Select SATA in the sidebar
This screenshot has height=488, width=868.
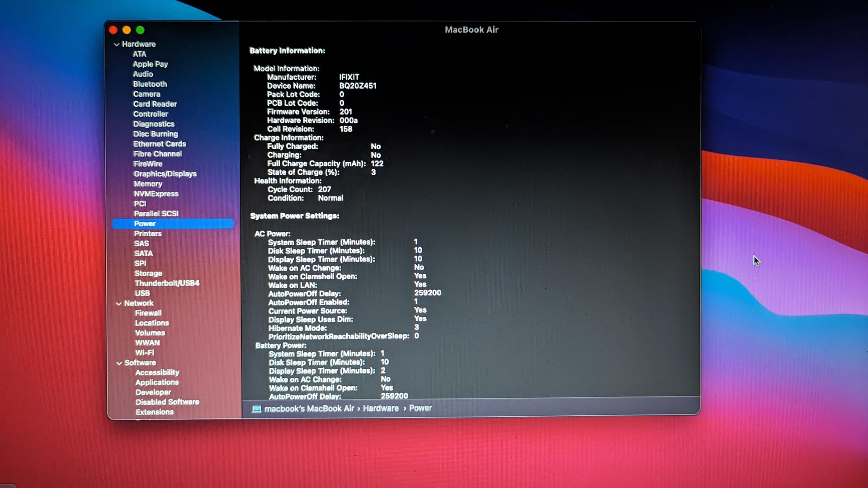(x=143, y=253)
